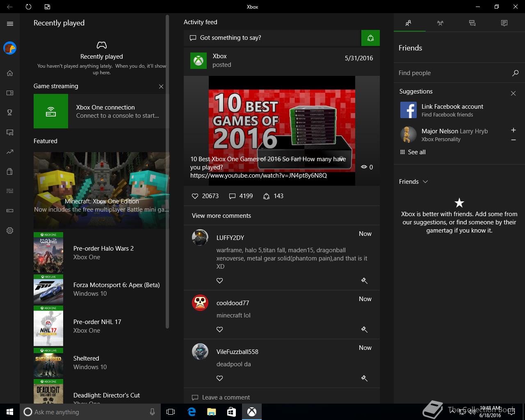Open Forza Motorsport 6: Apex thumbnail
Viewport: 525px width, 420px height.
pyautogui.click(x=48, y=289)
